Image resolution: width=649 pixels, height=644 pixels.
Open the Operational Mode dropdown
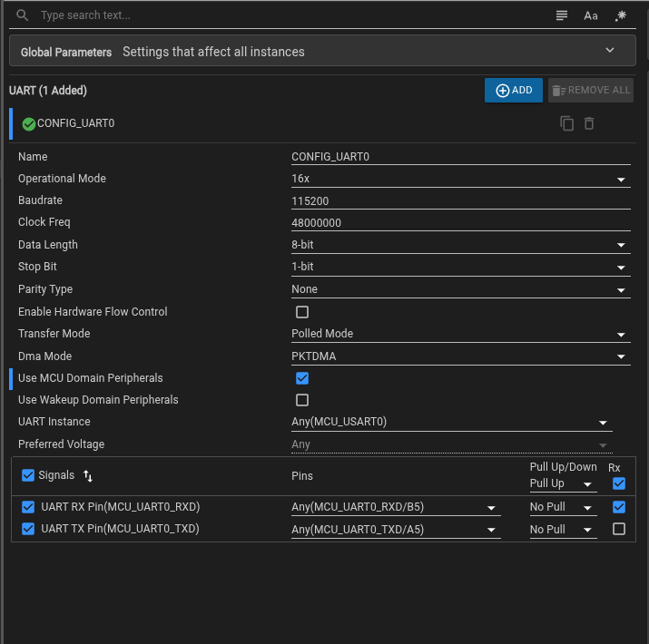pyautogui.click(x=461, y=179)
